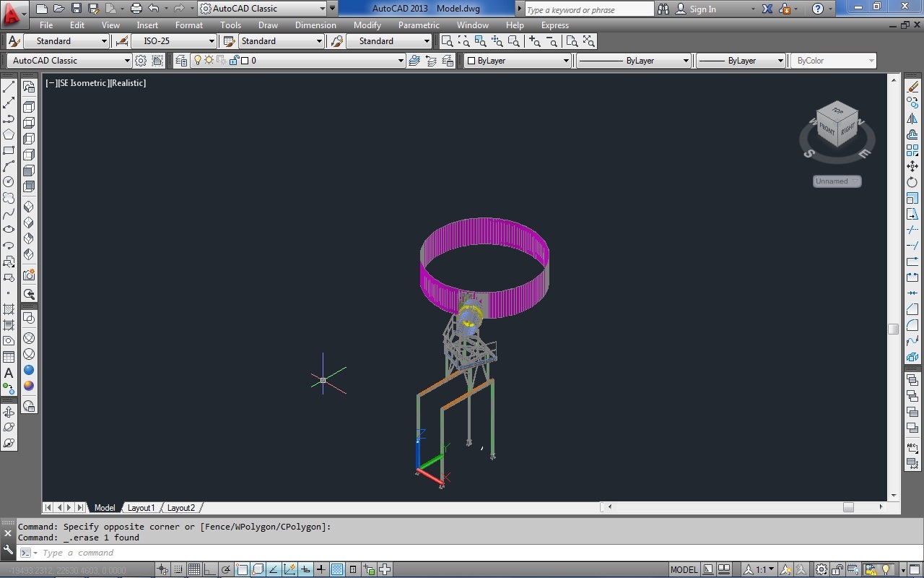The width and height of the screenshot is (924, 578).
Task: Click the TOP face of ViewCube
Action: click(x=837, y=111)
